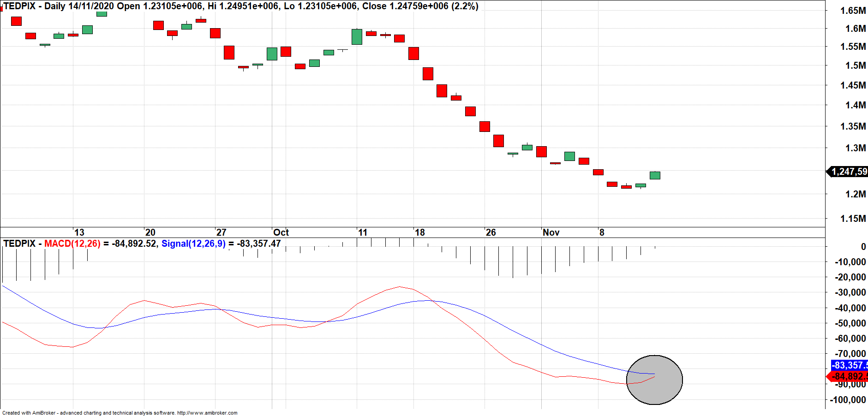The width and height of the screenshot is (868, 416).
Task: Click the 18 date label on the time axis
Action: click(420, 232)
